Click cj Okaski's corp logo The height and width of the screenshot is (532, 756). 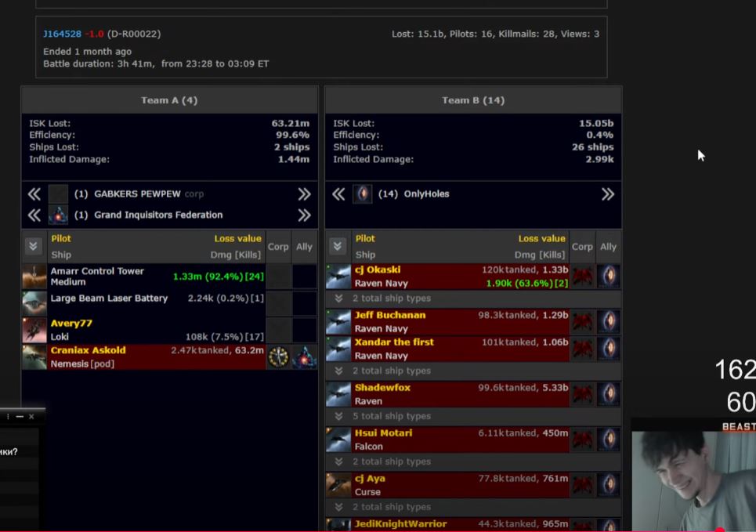point(582,277)
